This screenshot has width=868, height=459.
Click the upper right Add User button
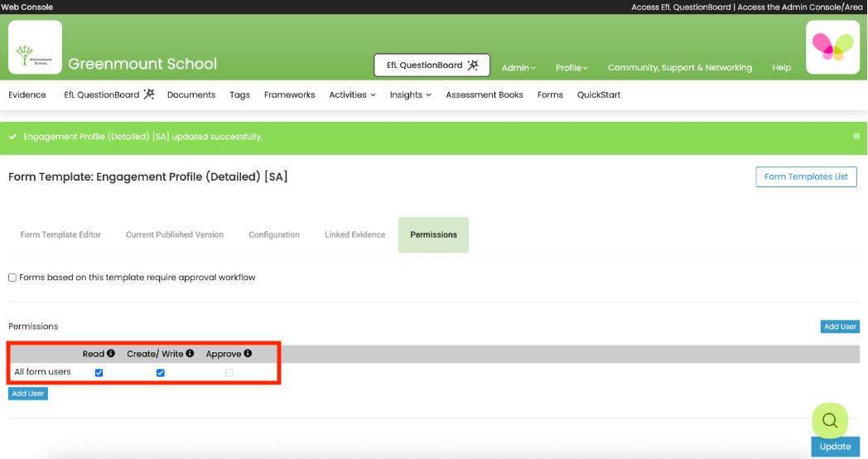(x=840, y=326)
